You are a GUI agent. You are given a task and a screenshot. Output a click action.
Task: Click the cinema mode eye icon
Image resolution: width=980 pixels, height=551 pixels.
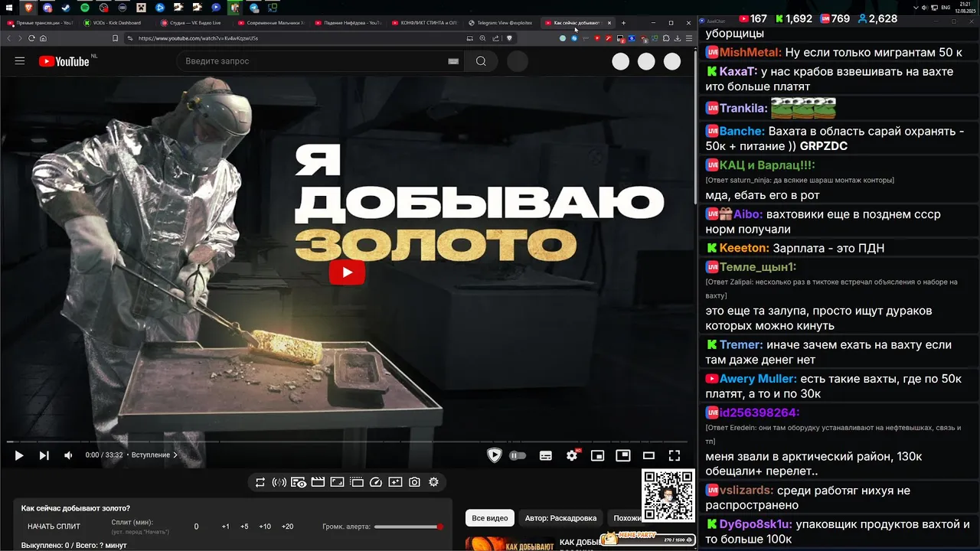tap(299, 482)
